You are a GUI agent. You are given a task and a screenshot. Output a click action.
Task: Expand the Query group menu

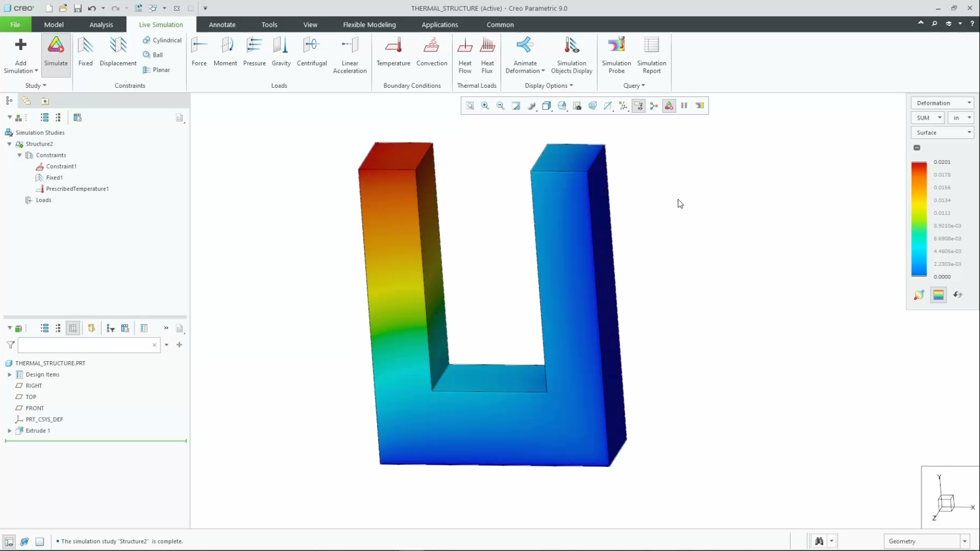click(634, 86)
